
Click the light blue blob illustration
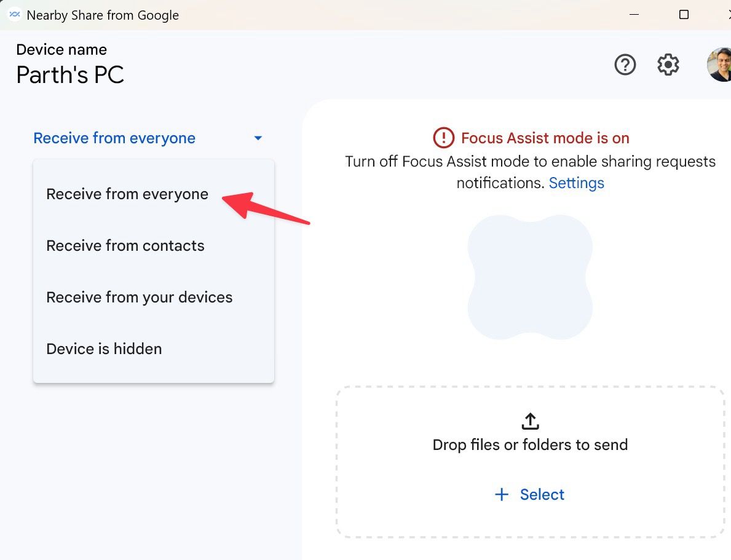(x=530, y=278)
